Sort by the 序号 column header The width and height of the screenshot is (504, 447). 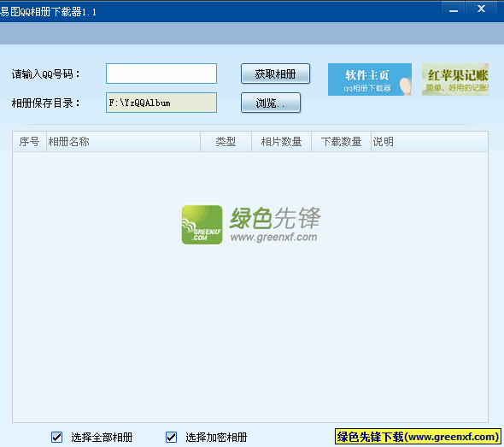pyautogui.click(x=30, y=142)
